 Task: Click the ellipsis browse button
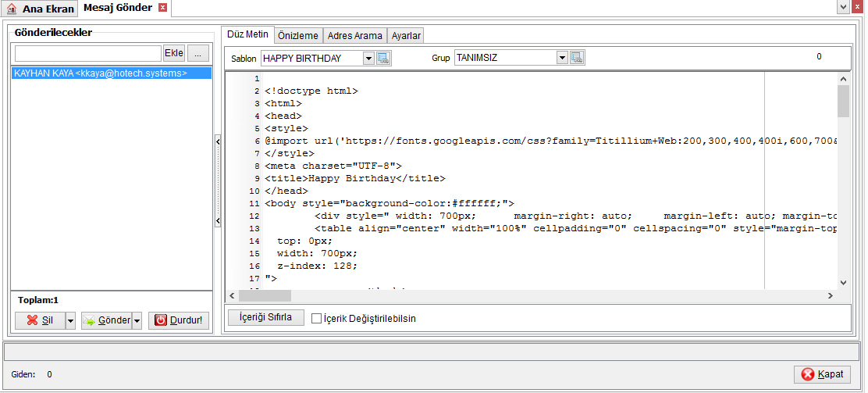tap(198, 53)
